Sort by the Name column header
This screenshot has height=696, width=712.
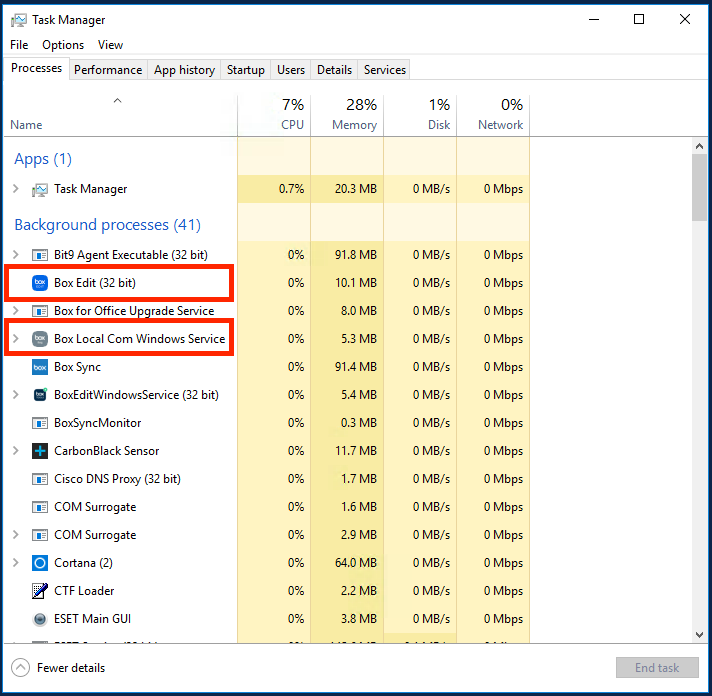[x=120, y=115]
